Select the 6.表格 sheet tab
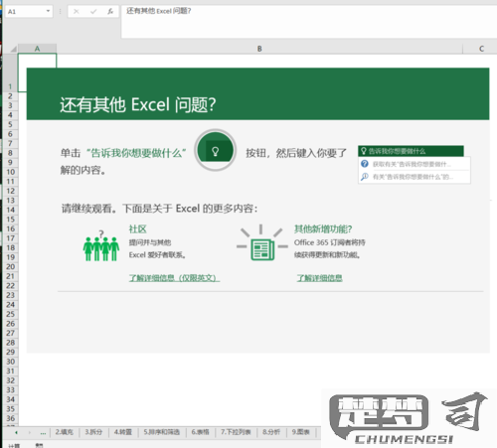 click(200, 432)
